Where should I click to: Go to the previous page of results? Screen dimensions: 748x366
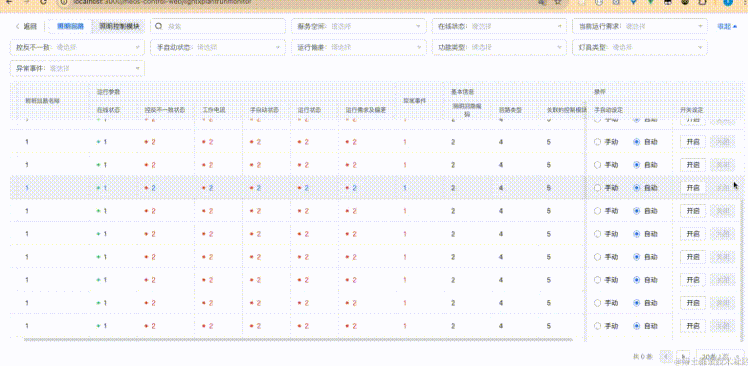(x=666, y=356)
